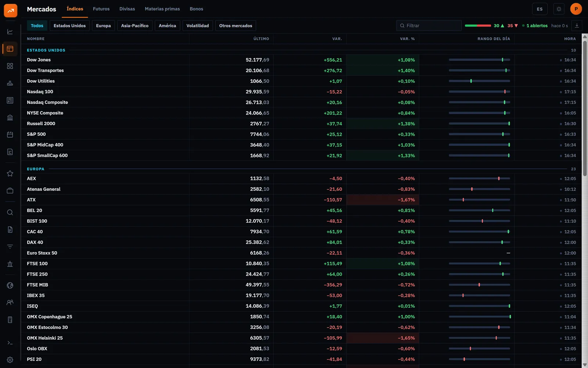Select the Asia-Pacífico filter chip
The height and width of the screenshot is (368, 588).
[x=135, y=26]
